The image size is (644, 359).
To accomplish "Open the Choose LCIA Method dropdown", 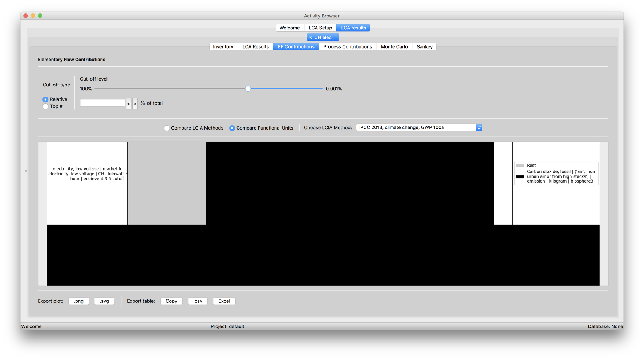I will pos(479,127).
